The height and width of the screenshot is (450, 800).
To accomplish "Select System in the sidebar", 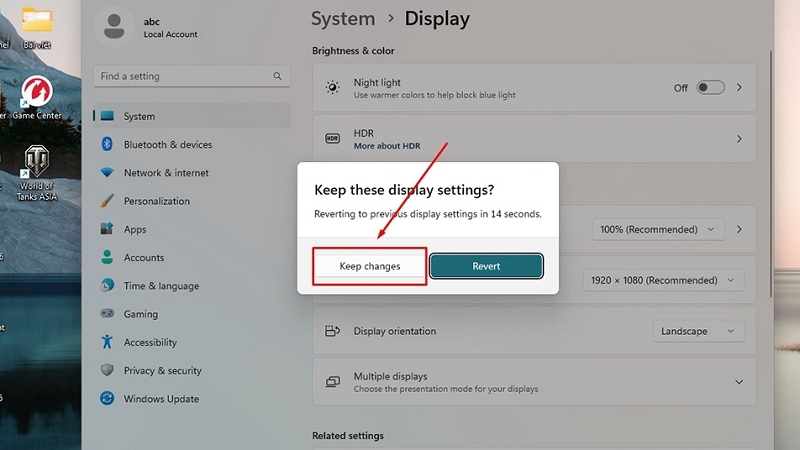I will pos(192,116).
